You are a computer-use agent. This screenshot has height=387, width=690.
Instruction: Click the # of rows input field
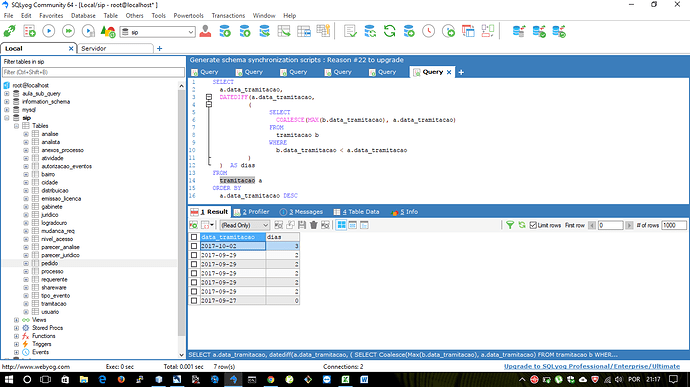pos(674,225)
